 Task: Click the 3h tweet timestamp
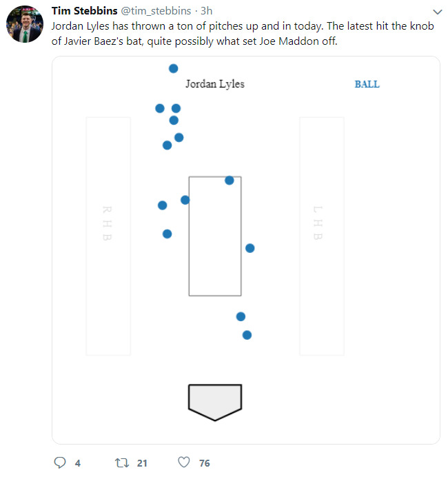pyautogui.click(x=206, y=11)
